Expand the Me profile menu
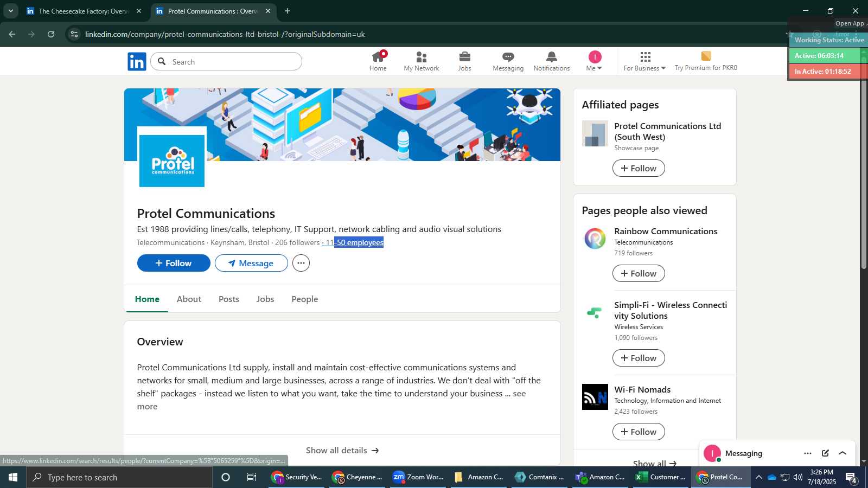Screen dimensions: 868x488 [595, 61]
